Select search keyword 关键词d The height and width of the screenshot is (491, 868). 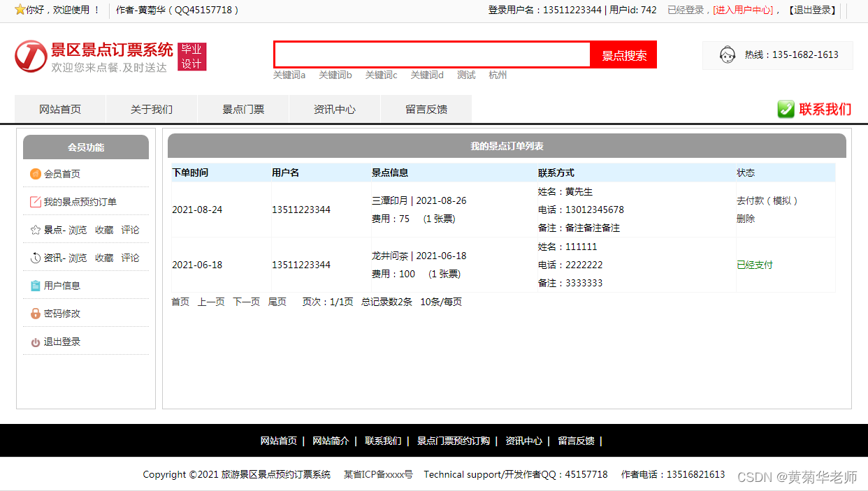pos(427,75)
